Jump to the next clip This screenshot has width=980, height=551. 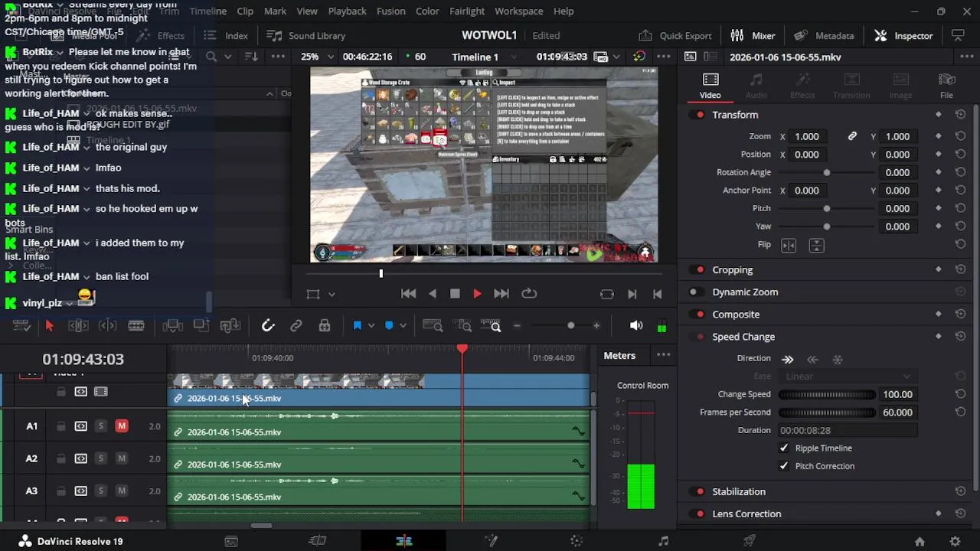point(501,294)
